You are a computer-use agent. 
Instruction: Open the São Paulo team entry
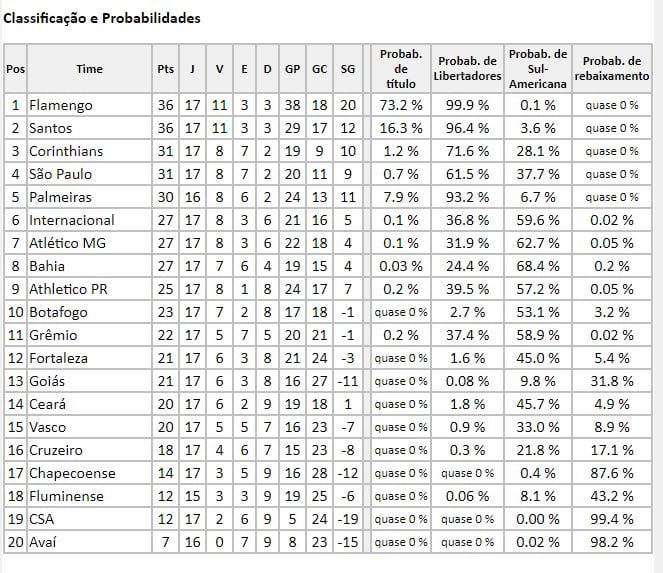(60, 174)
